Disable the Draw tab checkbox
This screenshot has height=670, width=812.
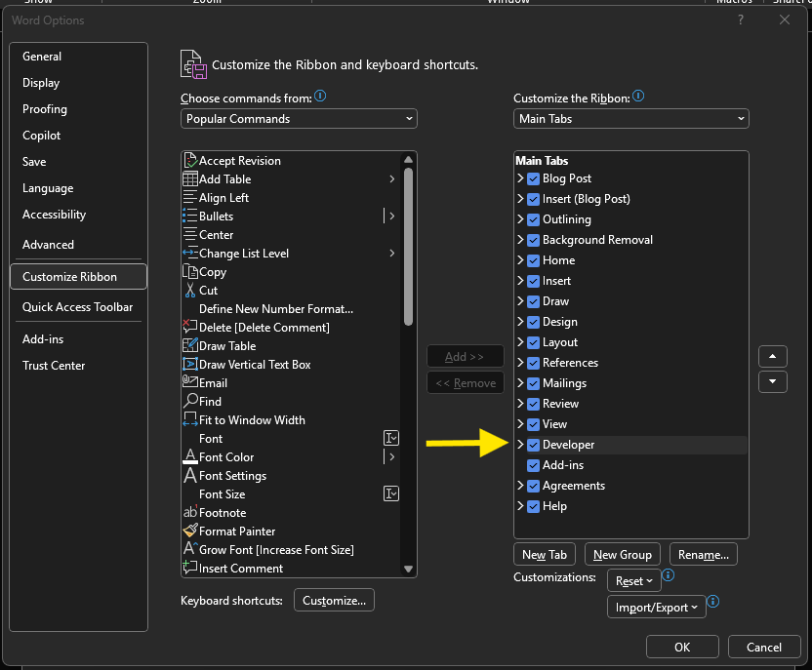pyautogui.click(x=533, y=301)
